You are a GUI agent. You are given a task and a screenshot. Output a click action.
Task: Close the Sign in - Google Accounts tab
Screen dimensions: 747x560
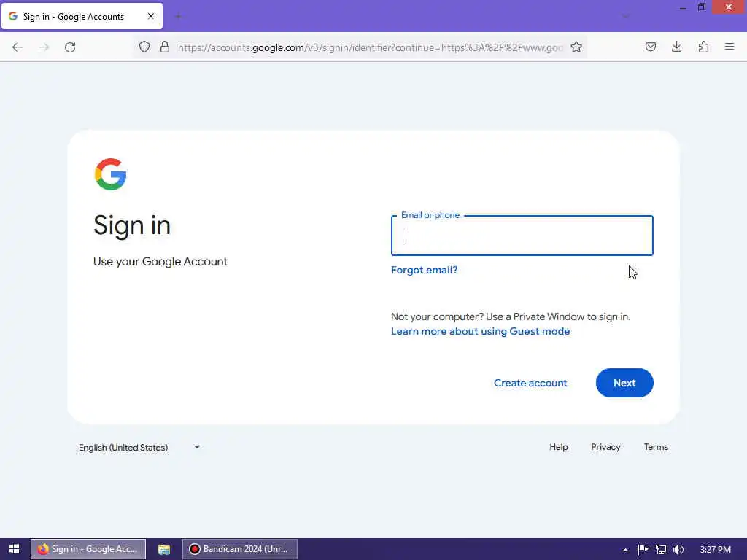click(151, 16)
